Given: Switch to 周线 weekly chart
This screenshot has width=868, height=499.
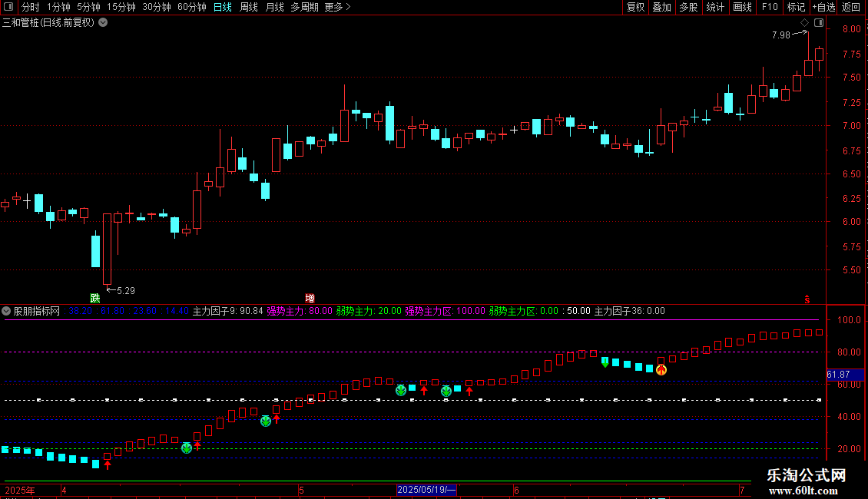Looking at the screenshot, I should click(x=249, y=7).
